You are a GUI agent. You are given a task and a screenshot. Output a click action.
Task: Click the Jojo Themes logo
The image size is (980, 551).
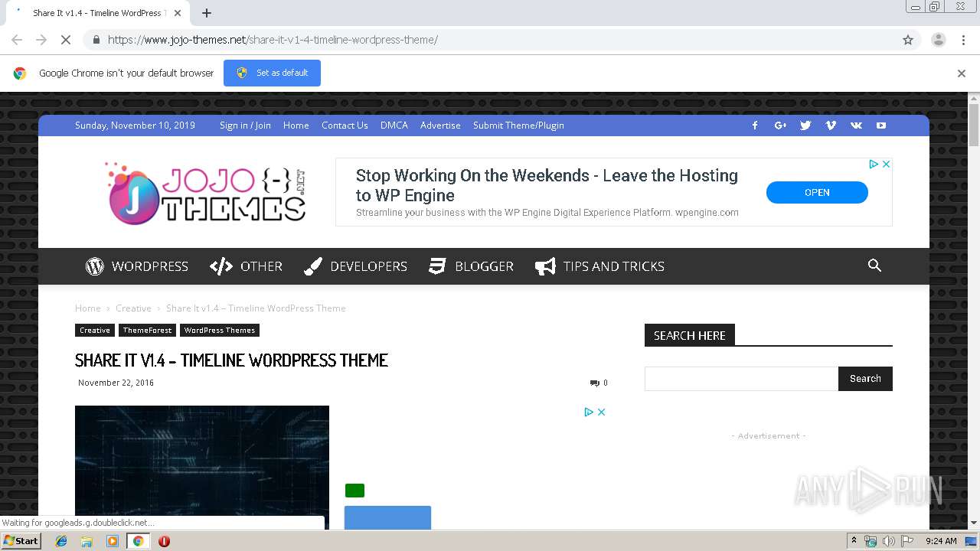(x=204, y=193)
